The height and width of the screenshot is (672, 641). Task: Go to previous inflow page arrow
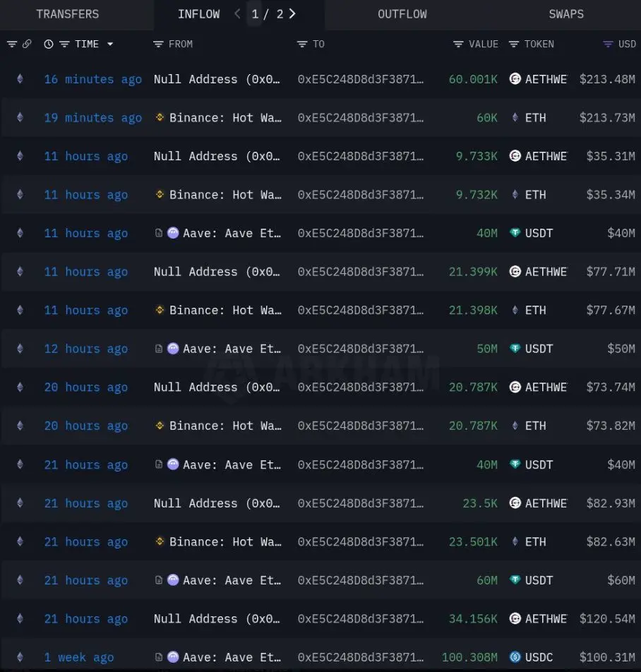237,13
